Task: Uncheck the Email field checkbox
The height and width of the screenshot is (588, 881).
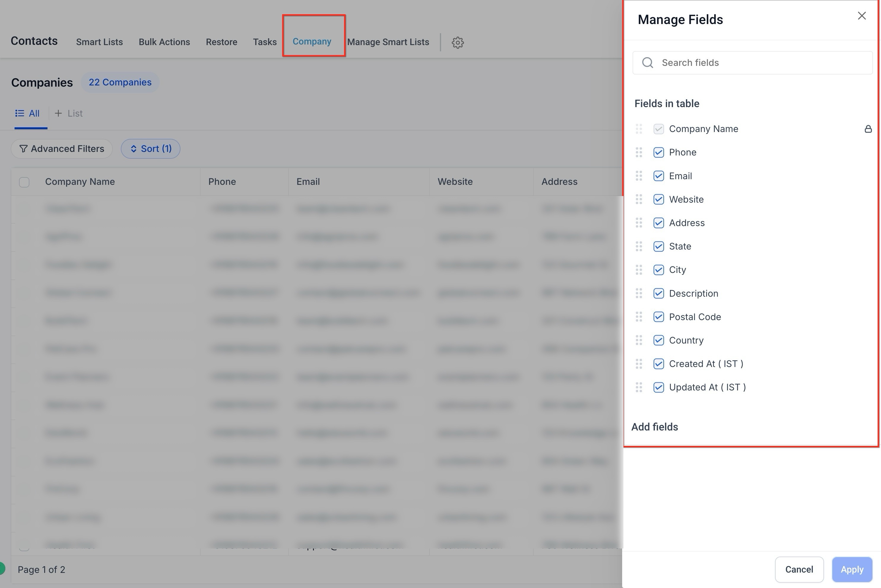Action: [658, 176]
